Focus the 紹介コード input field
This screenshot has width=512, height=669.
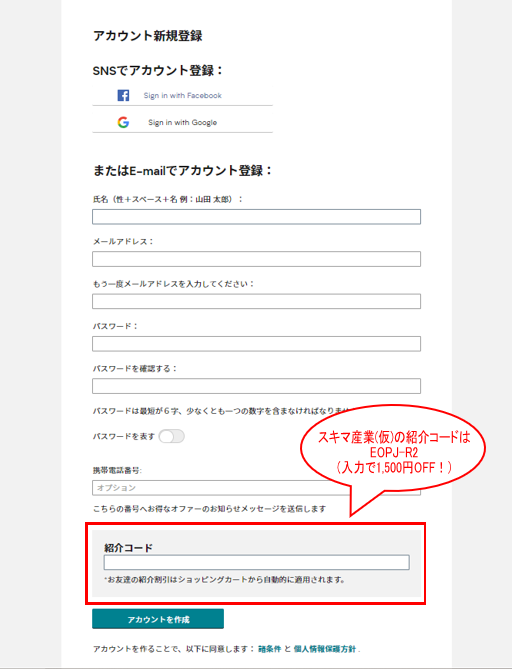(256, 562)
